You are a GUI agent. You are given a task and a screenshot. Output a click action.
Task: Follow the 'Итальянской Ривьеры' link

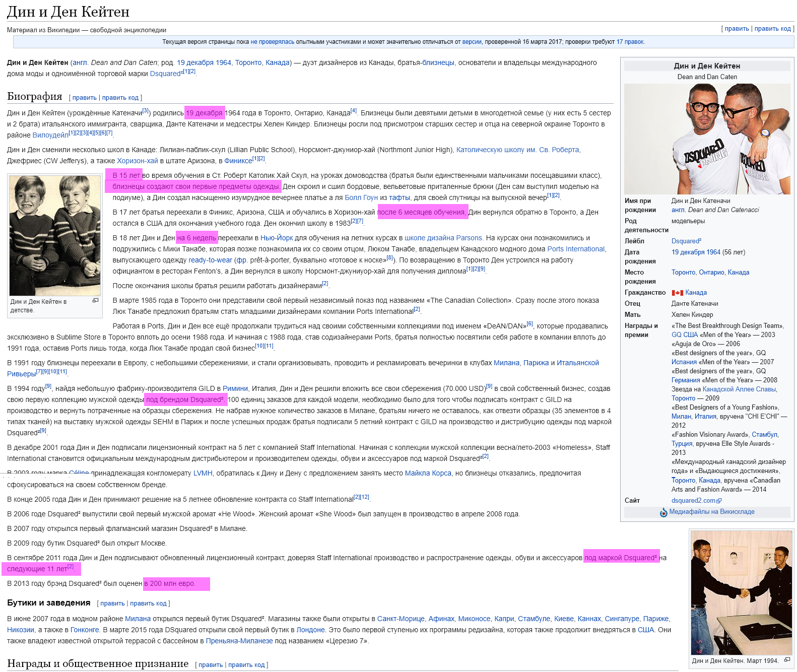[578, 363]
